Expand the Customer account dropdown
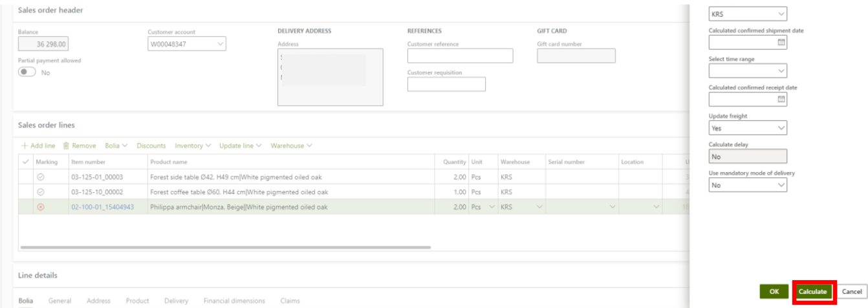The width and height of the screenshot is (868, 308). click(221, 44)
